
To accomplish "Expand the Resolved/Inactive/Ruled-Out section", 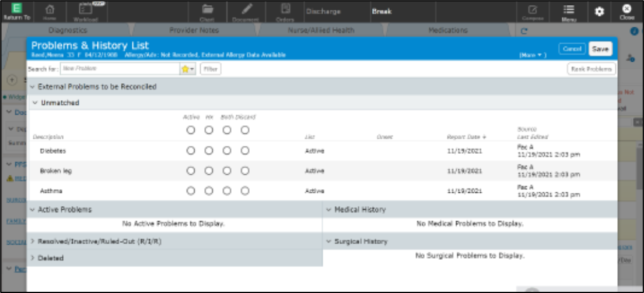I will tap(33, 241).
